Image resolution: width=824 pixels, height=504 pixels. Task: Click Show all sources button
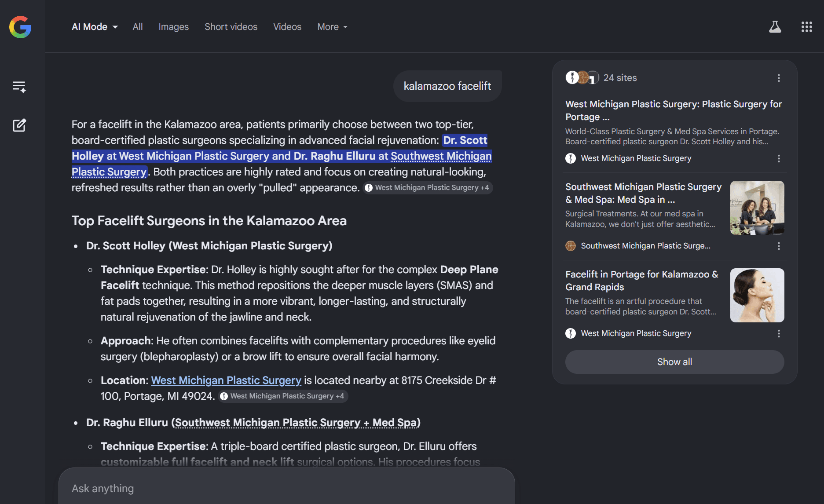[x=674, y=362]
